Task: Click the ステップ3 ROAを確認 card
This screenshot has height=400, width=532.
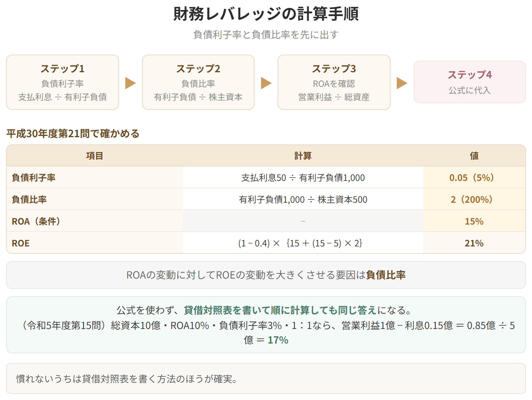Action: 334,82
